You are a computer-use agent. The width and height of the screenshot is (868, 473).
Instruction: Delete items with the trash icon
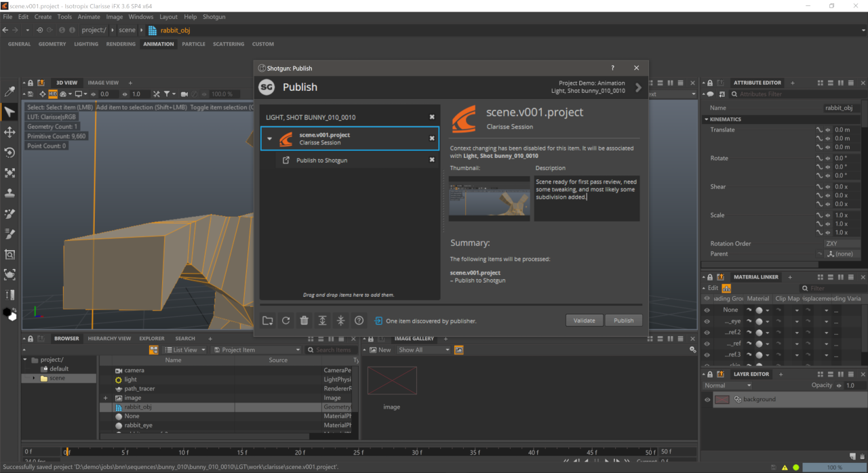(304, 321)
